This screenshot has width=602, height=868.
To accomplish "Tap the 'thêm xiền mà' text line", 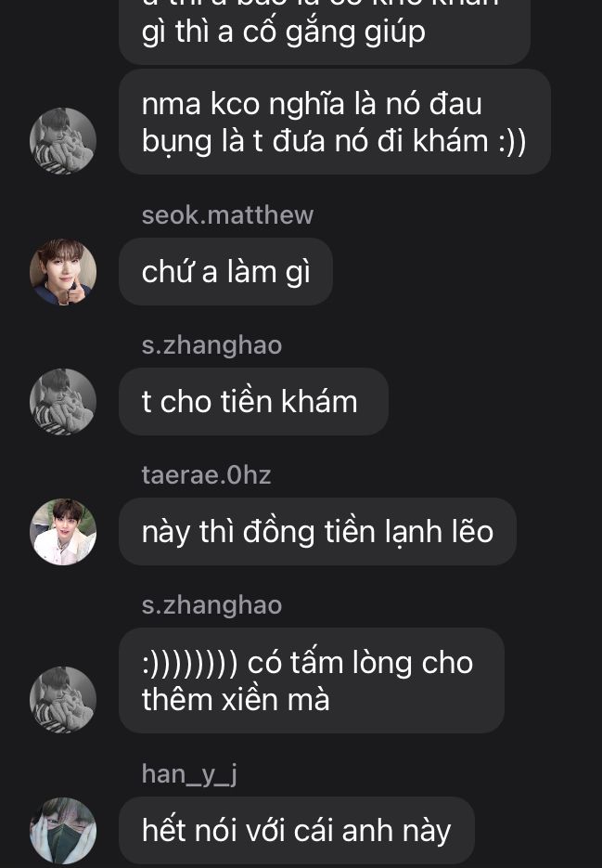I will (x=236, y=700).
